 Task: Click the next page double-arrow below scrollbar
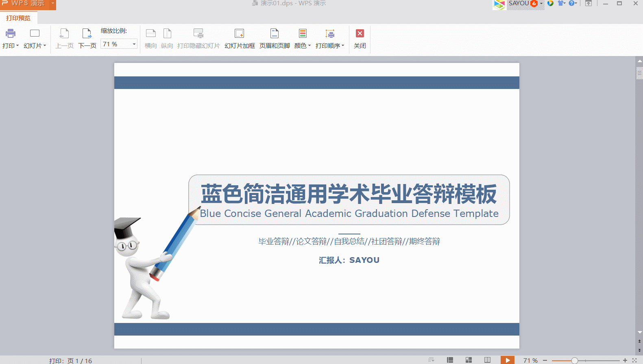[640, 350]
